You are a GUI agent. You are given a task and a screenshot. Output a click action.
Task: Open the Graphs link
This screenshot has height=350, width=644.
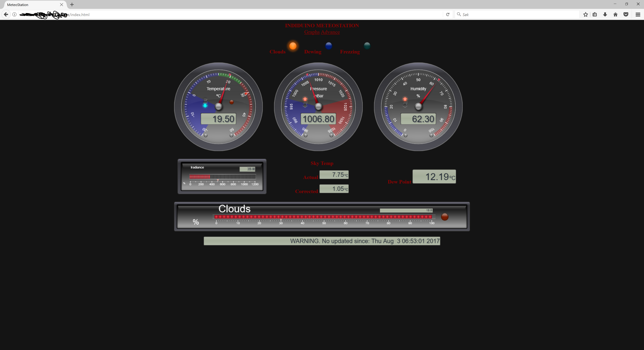pos(312,32)
